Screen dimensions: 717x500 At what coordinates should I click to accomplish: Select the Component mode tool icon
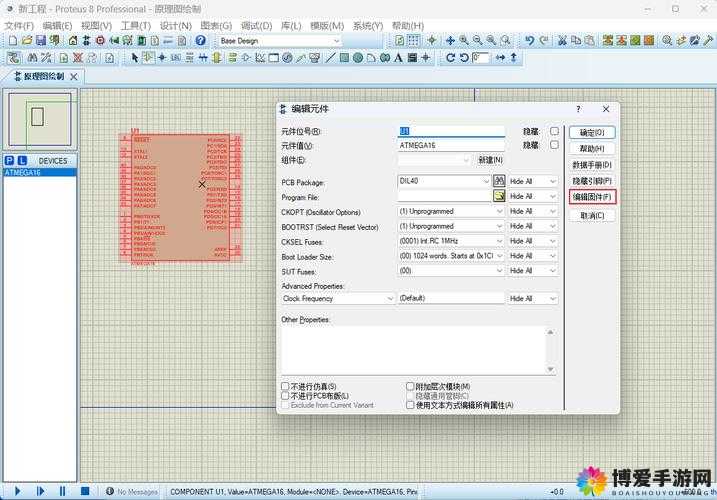[x=148, y=58]
